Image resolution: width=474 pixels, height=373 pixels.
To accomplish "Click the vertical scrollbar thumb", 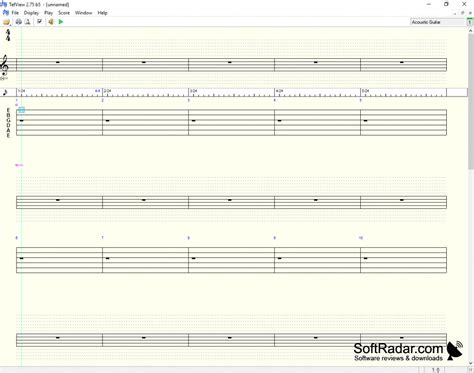I will pos(471,100).
